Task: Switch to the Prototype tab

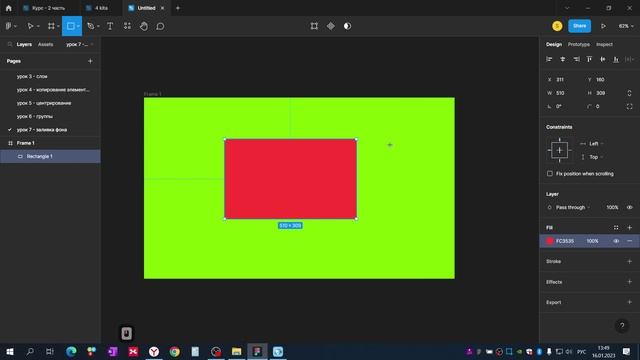Action: click(579, 44)
